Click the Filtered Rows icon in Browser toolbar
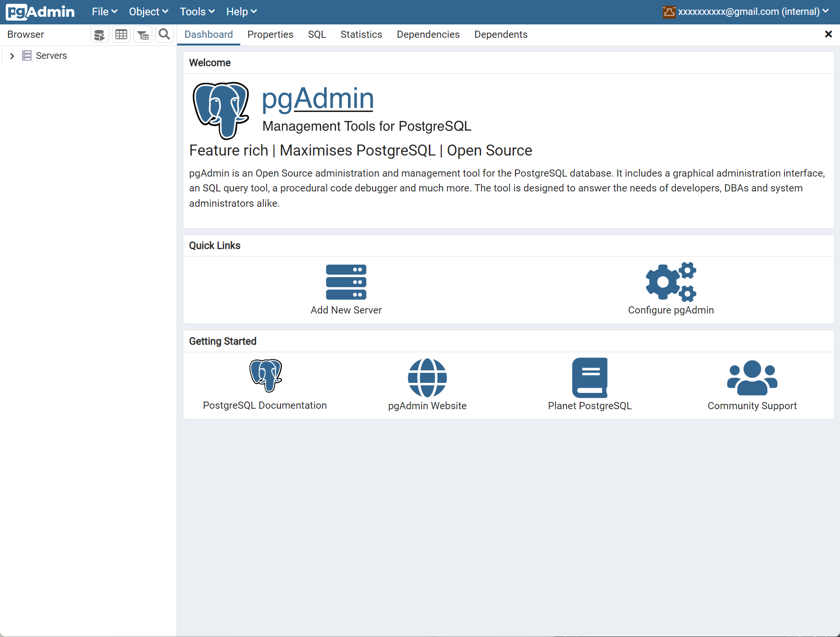 tap(143, 34)
